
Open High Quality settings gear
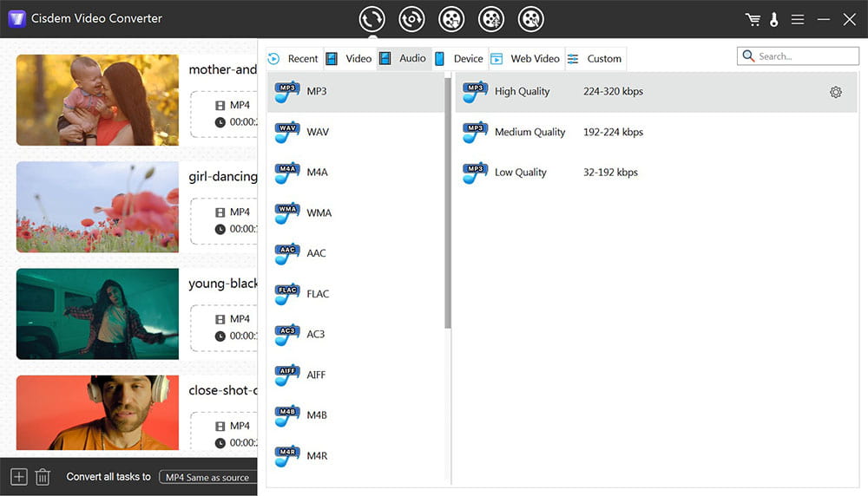coord(835,92)
